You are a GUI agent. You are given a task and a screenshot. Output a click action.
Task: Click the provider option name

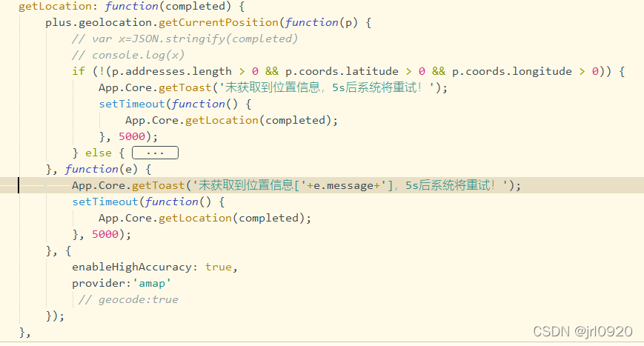[99, 283]
